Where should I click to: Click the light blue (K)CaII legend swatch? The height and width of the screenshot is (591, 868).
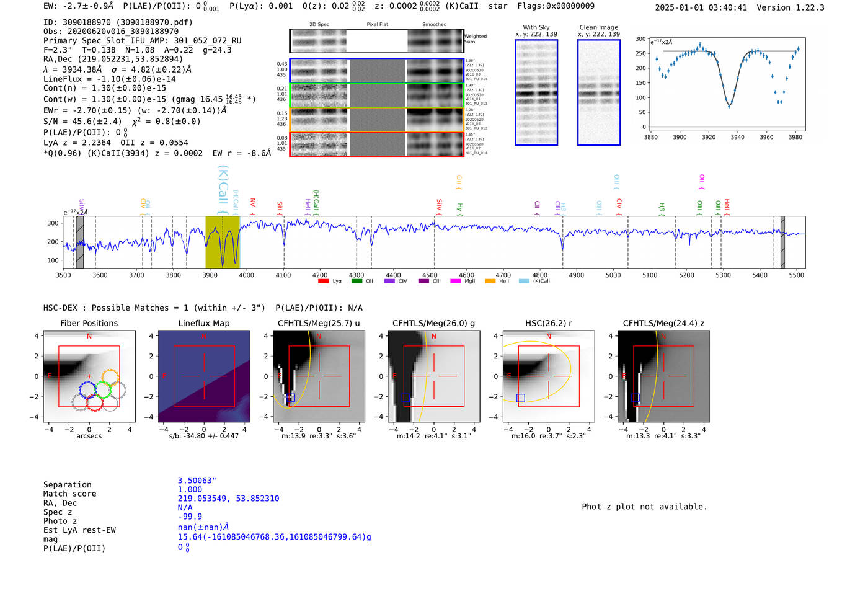point(525,282)
